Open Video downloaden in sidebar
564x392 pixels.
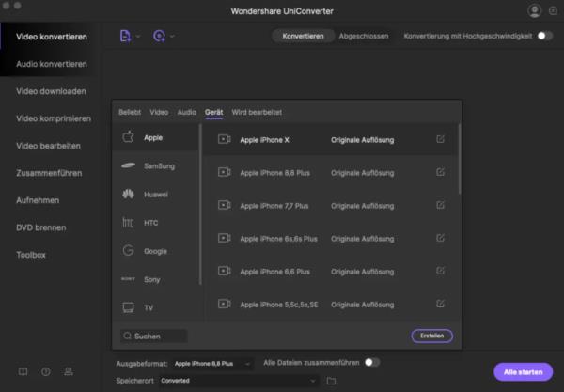(x=51, y=91)
